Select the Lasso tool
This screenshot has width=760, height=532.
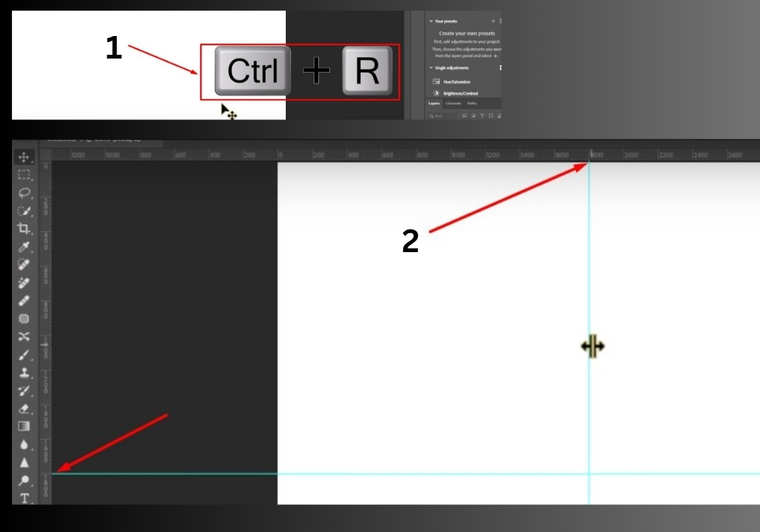24,193
